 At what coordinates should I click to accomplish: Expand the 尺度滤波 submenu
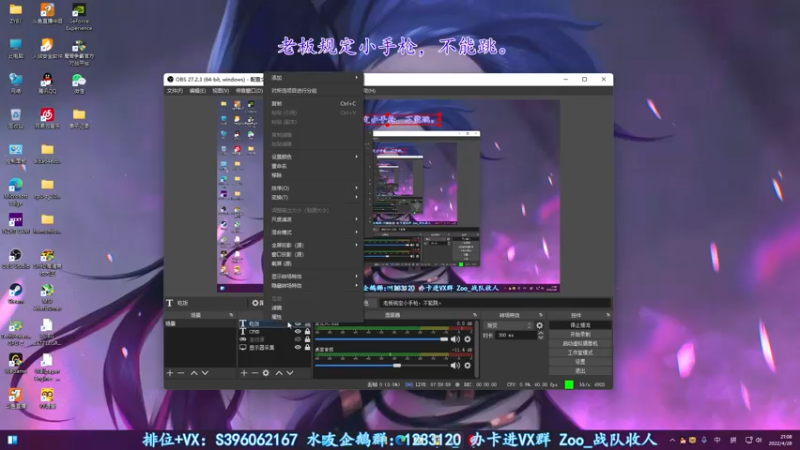[x=313, y=219]
